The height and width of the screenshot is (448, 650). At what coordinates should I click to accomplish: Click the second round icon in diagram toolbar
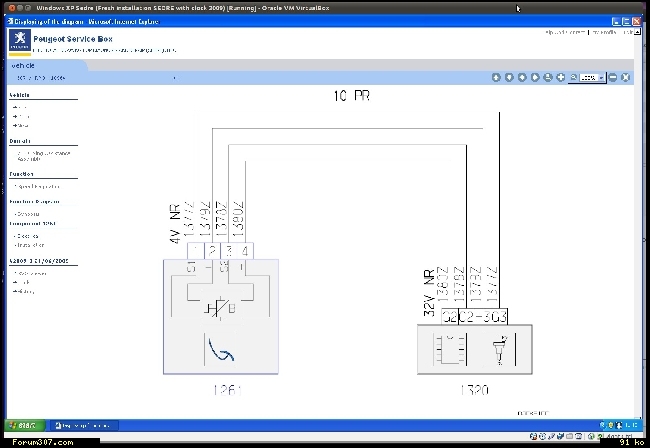click(508, 77)
